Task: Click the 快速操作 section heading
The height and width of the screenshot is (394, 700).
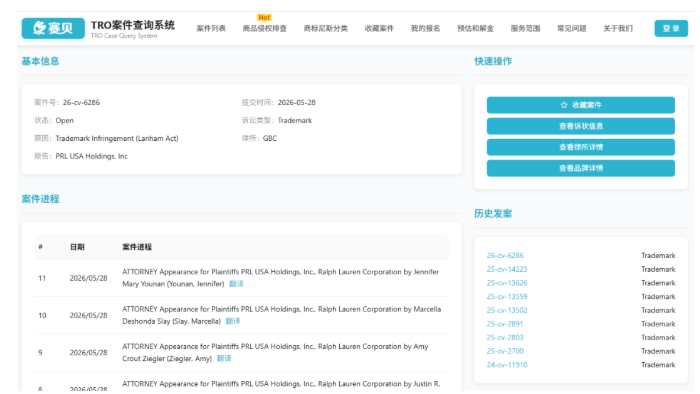Action: [x=493, y=61]
